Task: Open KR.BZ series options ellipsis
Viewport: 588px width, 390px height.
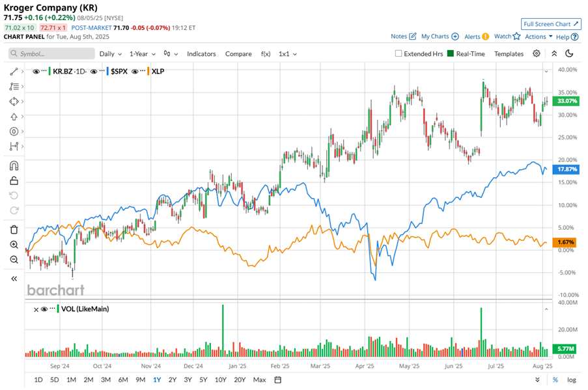Action: click(x=44, y=71)
